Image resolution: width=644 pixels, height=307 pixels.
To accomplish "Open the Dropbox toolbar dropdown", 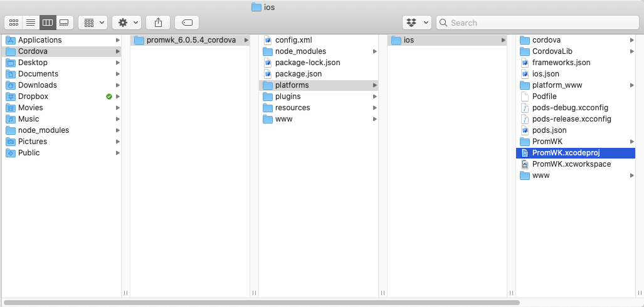I will 416,23.
